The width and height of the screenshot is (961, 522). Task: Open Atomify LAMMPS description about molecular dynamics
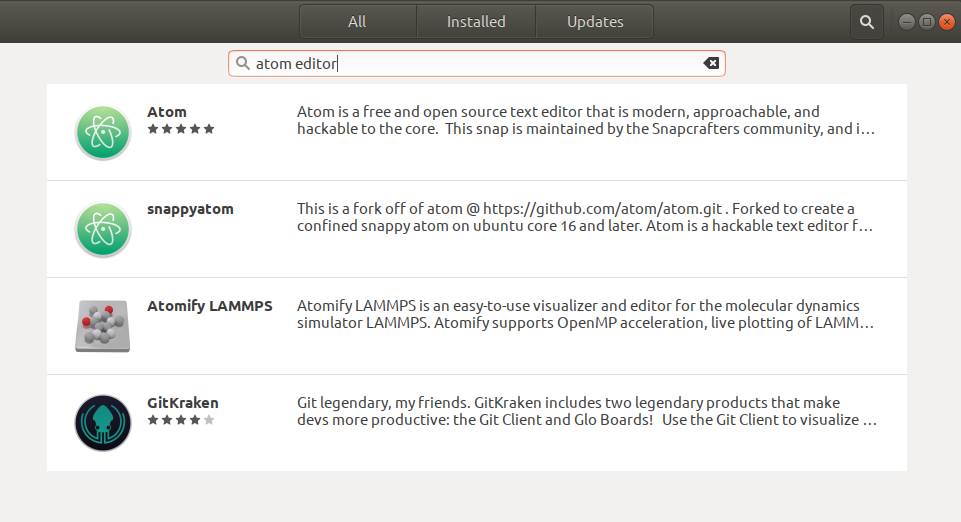point(586,314)
